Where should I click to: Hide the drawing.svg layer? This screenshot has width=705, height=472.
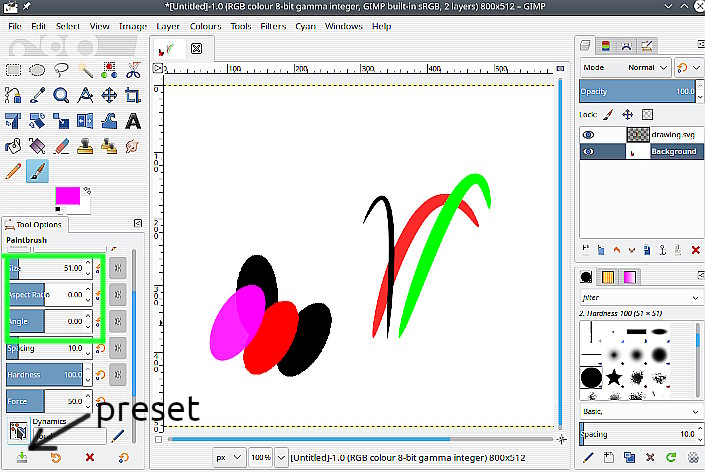click(589, 134)
